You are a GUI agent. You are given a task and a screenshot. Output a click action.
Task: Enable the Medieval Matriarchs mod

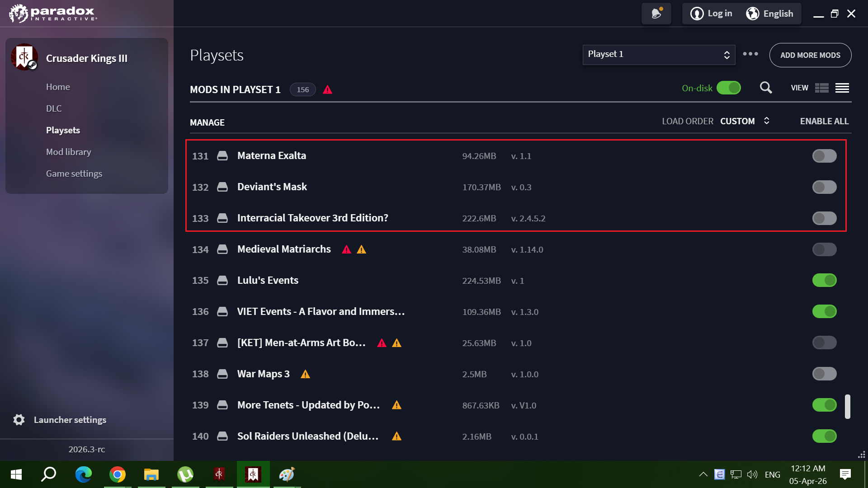pyautogui.click(x=825, y=249)
